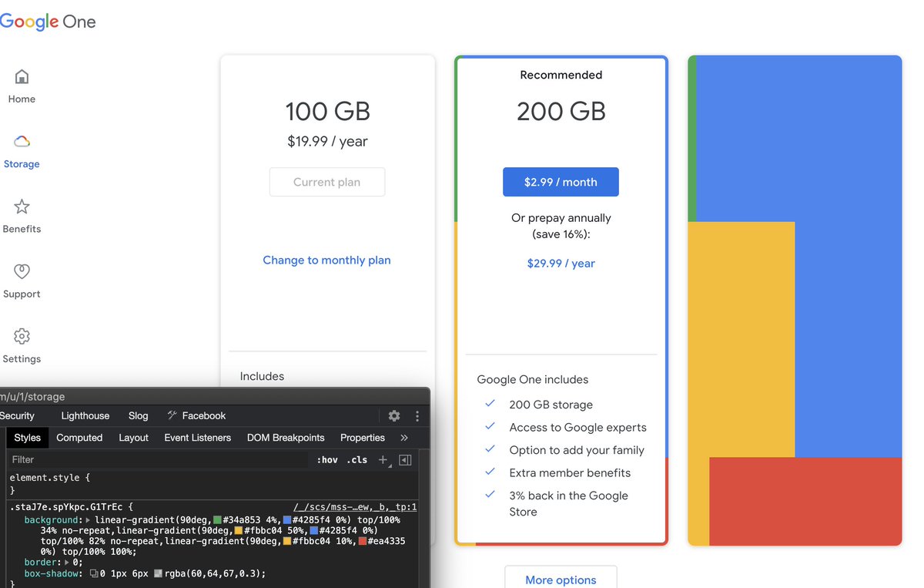Switch to the Security panel tab
The height and width of the screenshot is (588, 924).
click(17, 415)
